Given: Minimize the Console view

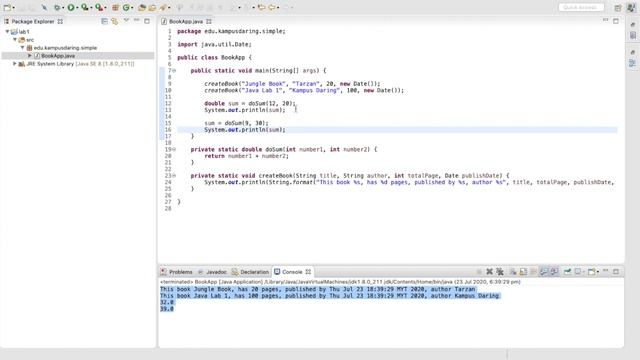Looking at the screenshot, I should click(605, 271).
